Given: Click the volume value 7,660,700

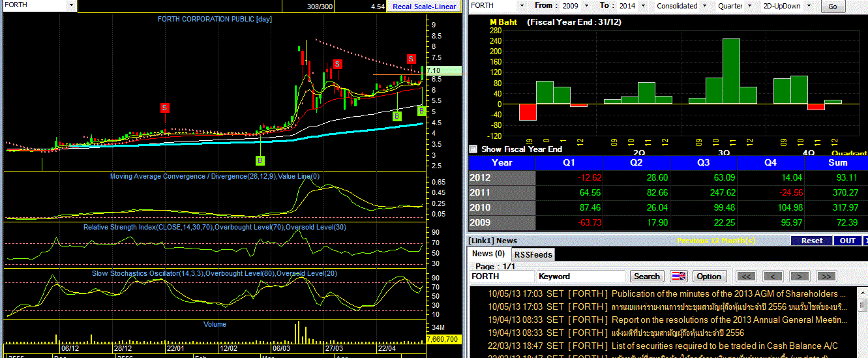Looking at the screenshot, I should click(444, 339).
